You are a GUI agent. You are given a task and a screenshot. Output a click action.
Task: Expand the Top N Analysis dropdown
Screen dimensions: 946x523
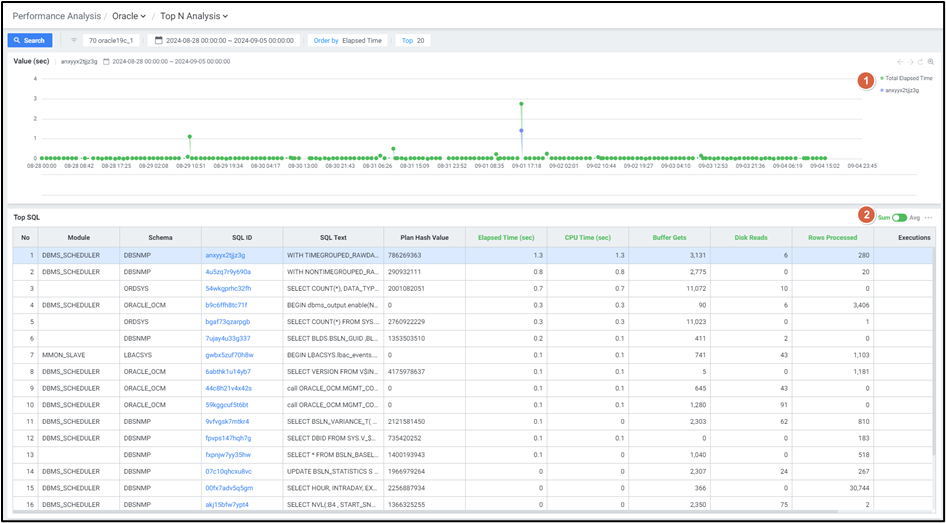[x=194, y=16]
